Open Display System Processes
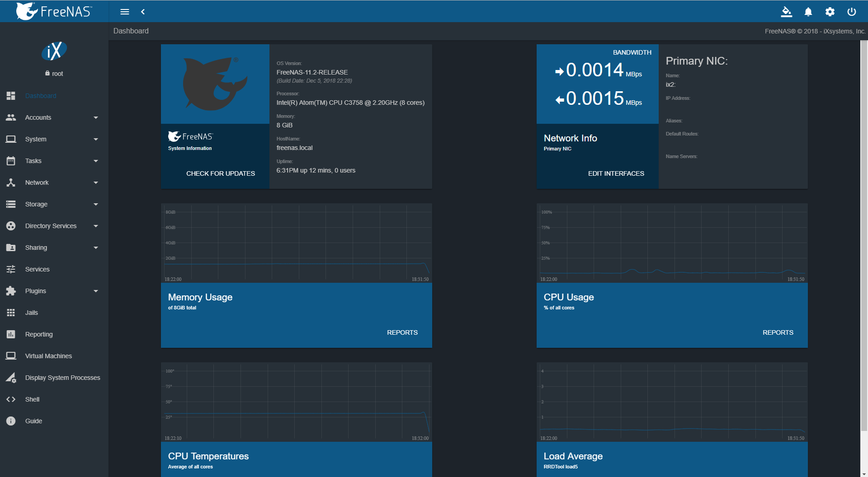Image resolution: width=868 pixels, height=477 pixels. click(x=54, y=378)
